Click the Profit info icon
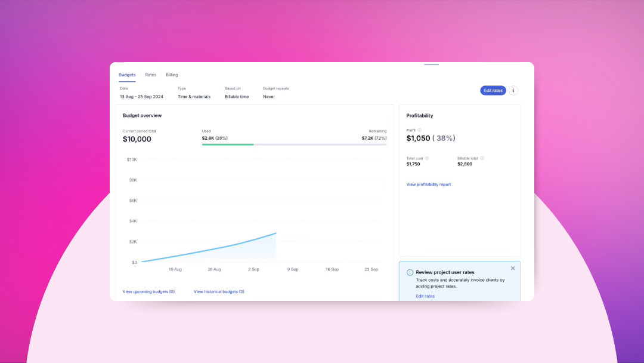 (419, 130)
